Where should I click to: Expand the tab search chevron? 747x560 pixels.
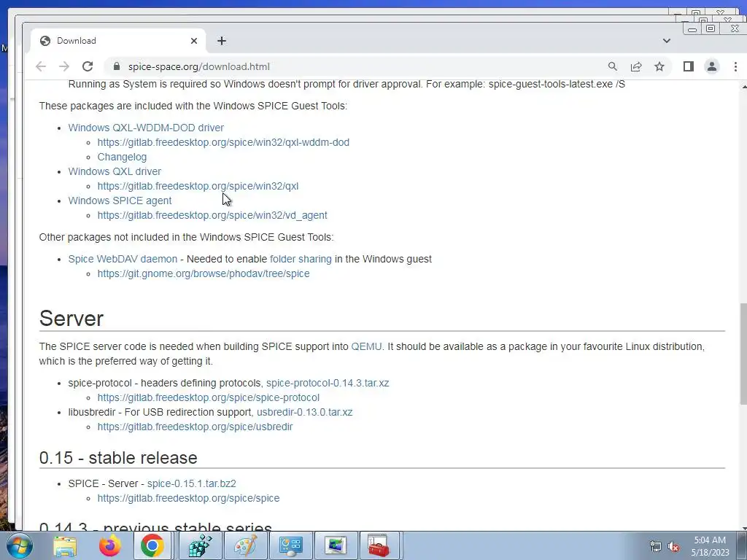pyautogui.click(x=667, y=41)
